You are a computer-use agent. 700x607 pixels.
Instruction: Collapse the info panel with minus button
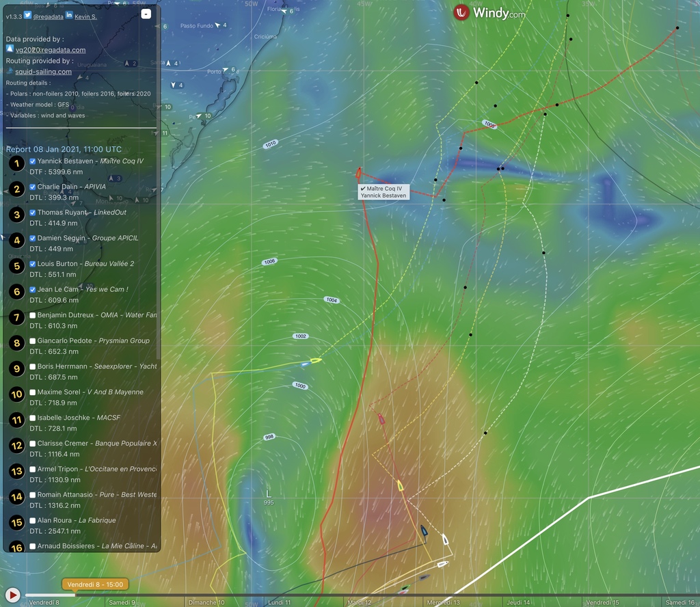[x=146, y=14]
